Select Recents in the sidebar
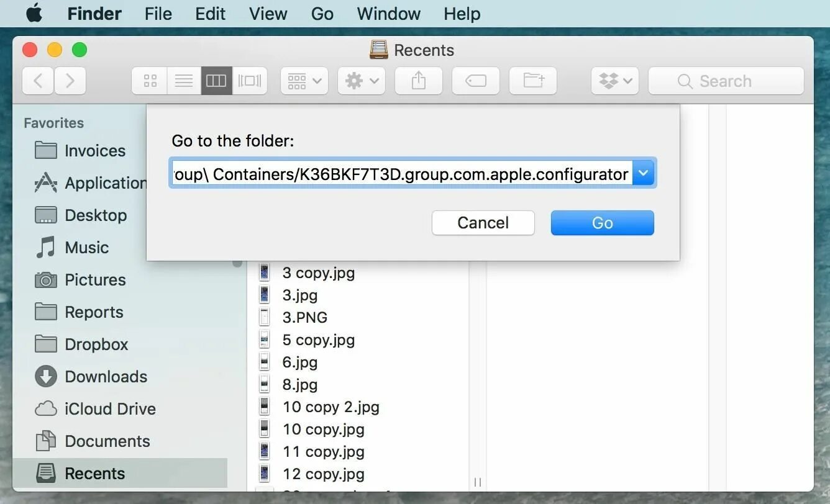Viewport: 830px width, 504px height. coord(120,473)
